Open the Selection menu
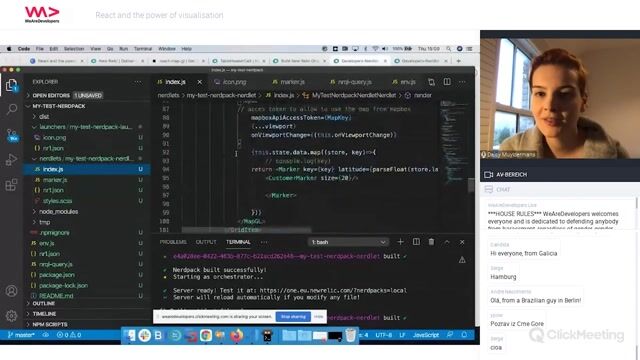The width and height of the screenshot is (640, 360). click(74, 49)
